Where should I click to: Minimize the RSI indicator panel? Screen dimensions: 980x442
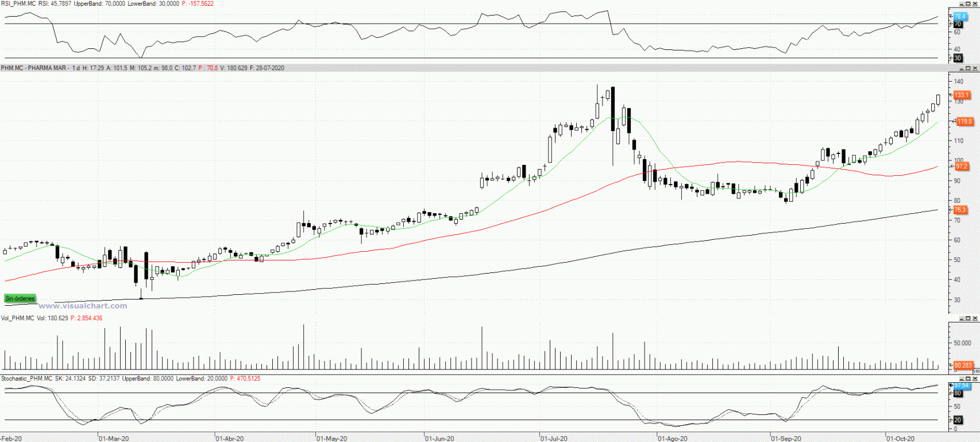tap(962, 4)
